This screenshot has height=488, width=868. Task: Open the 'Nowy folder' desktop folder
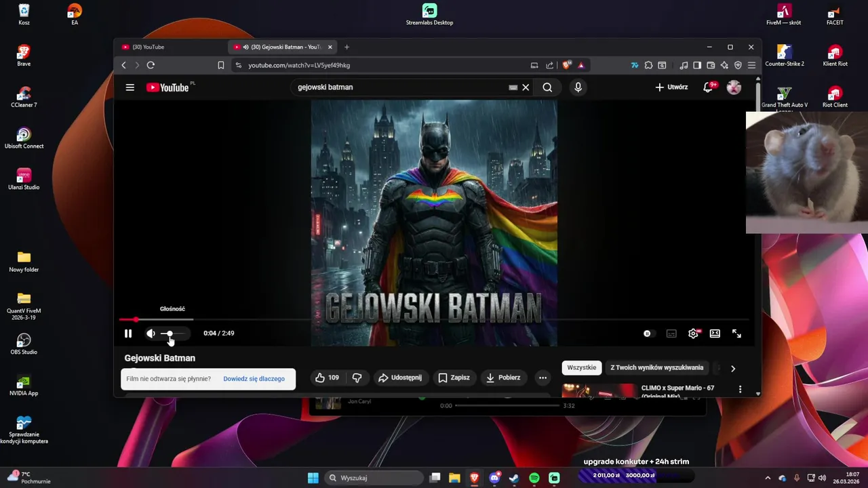tap(24, 261)
